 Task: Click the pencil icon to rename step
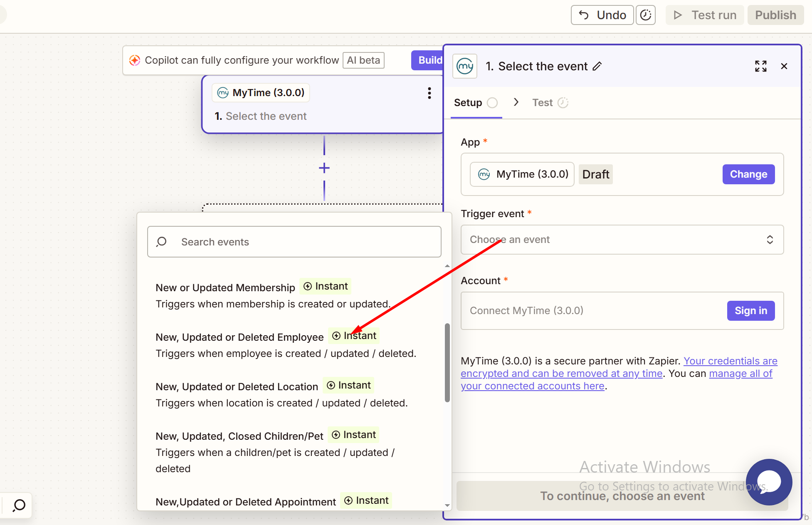pos(597,66)
